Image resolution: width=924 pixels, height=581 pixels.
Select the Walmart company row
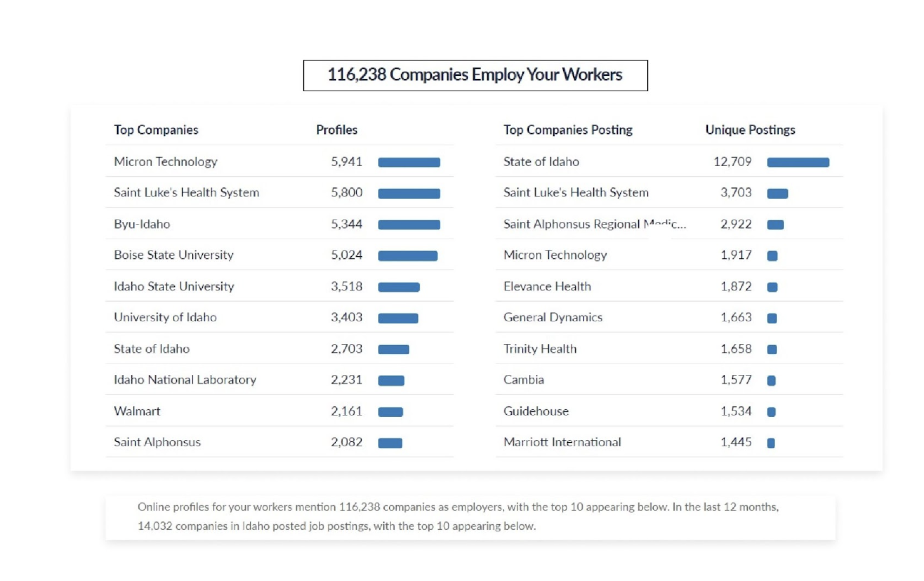pyautogui.click(x=137, y=411)
